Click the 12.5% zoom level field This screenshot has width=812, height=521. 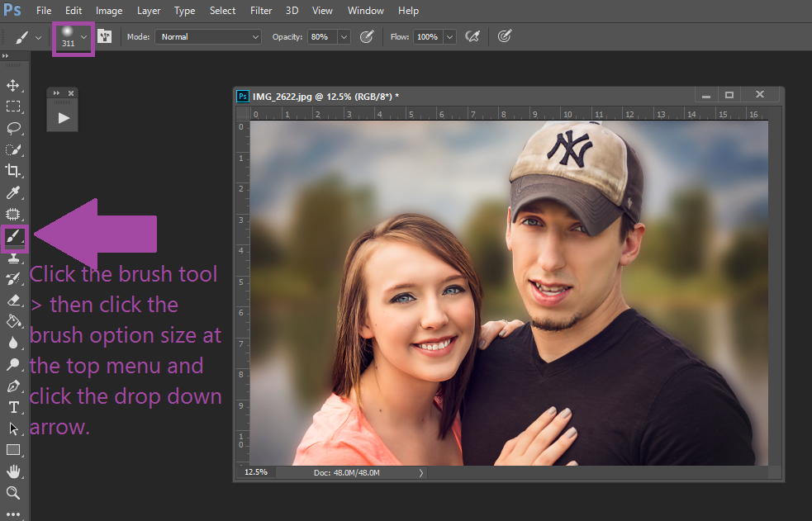point(256,472)
